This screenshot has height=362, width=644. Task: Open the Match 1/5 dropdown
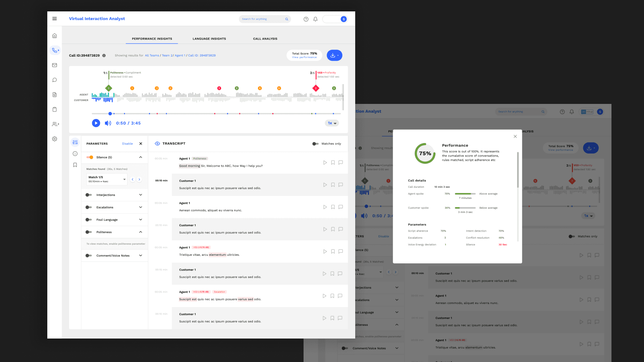[107, 179]
